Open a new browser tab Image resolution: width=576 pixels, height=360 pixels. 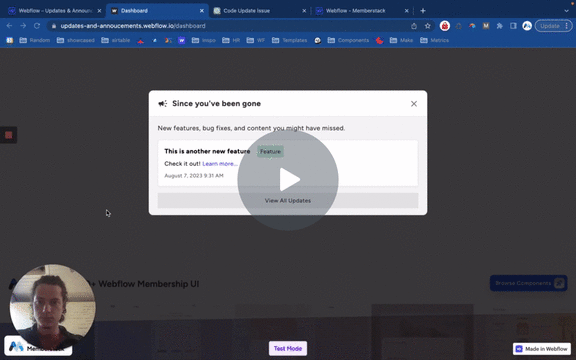point(423,11)
